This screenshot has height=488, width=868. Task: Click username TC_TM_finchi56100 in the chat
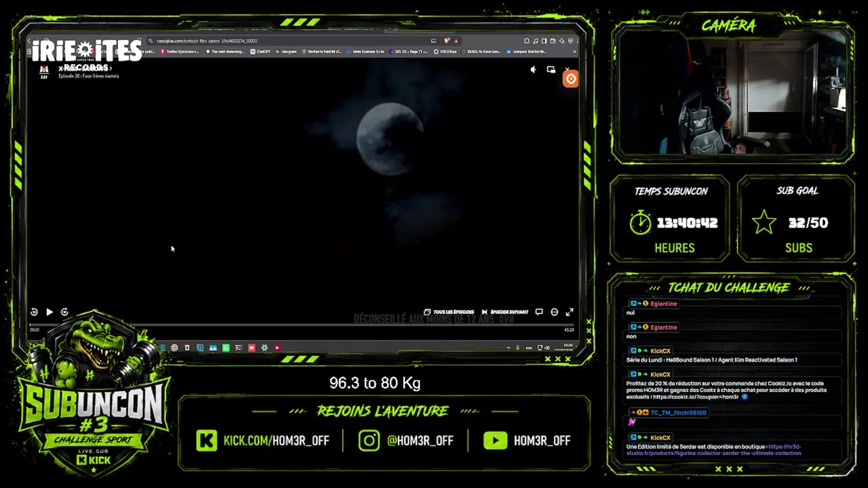pyautogui.click(x=678, y=413)
